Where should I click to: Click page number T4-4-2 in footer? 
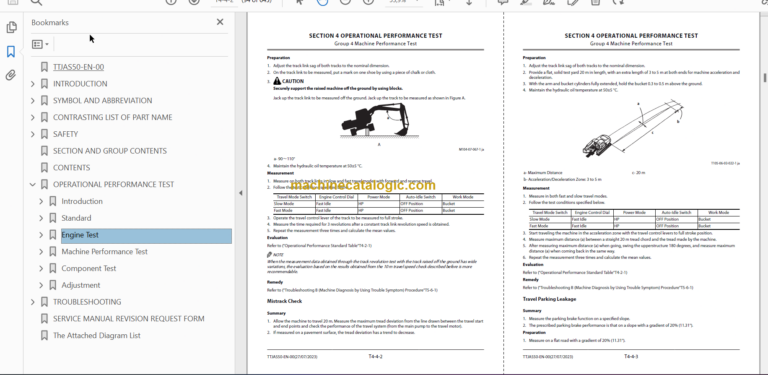pyautogui.click(x=375, y=356)
